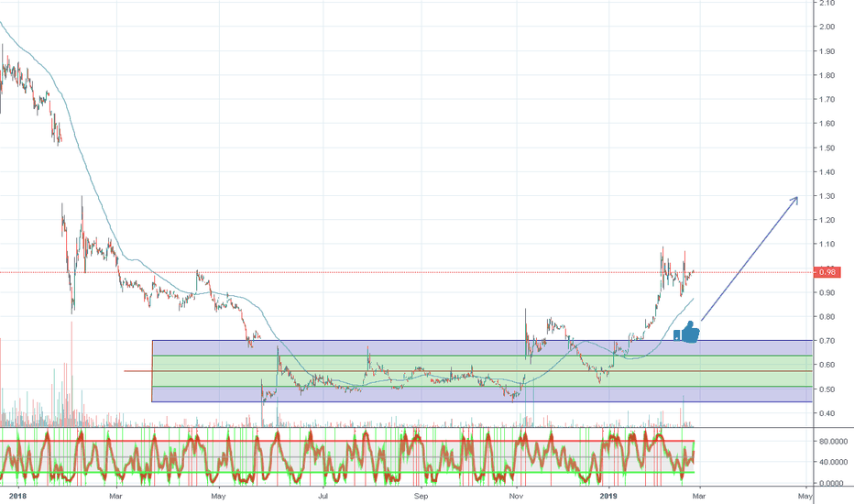Click the blue thumbs-up icon on the chart
The width and height of the screenshot is (854, 504).
pos(687,332)
